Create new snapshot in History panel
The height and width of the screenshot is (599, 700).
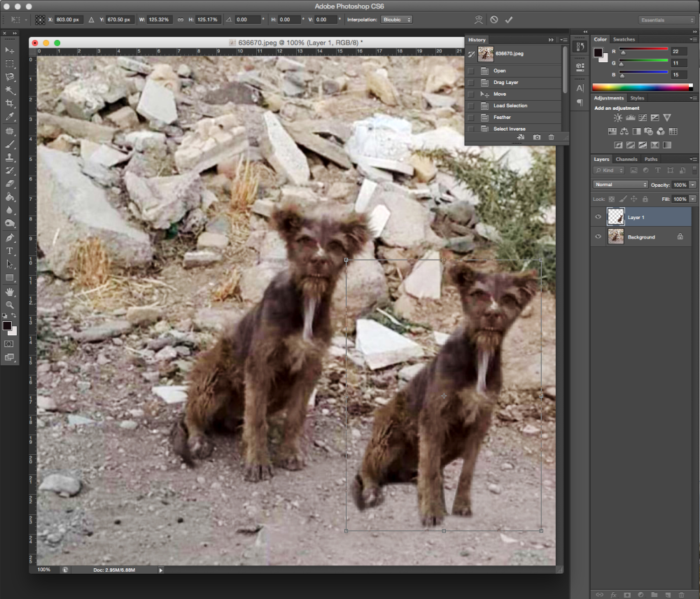pos(537,138)
